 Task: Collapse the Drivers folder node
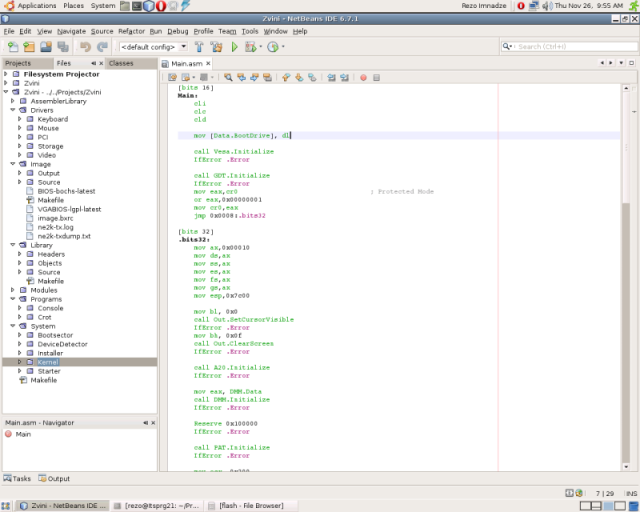coord(13,110)
